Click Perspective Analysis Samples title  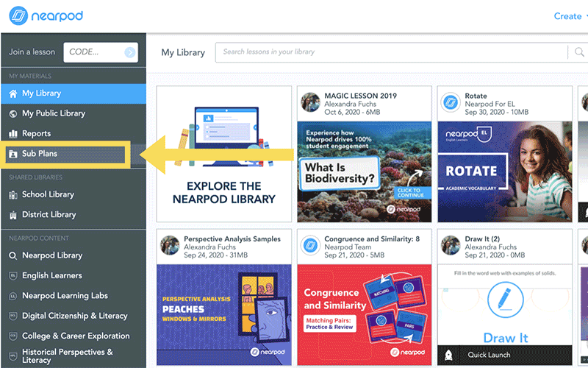pyautogui.click(x=232, y=238)
